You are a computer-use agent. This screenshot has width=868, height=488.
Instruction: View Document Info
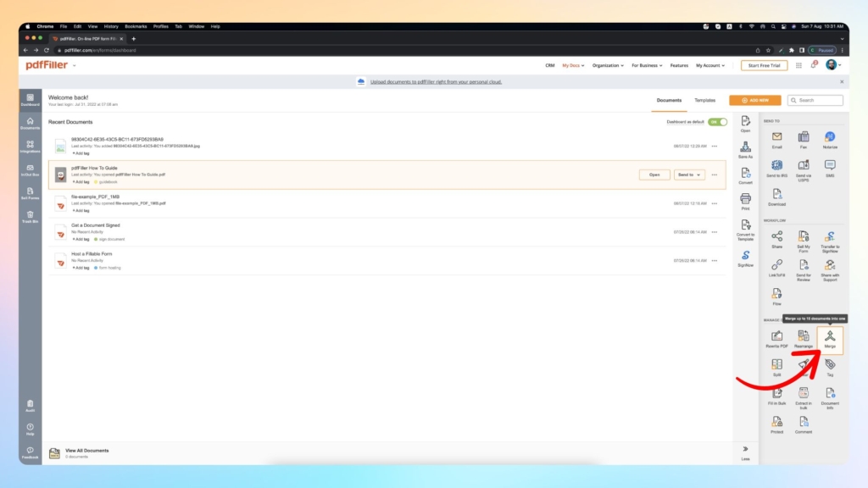[x=829, y=398]
